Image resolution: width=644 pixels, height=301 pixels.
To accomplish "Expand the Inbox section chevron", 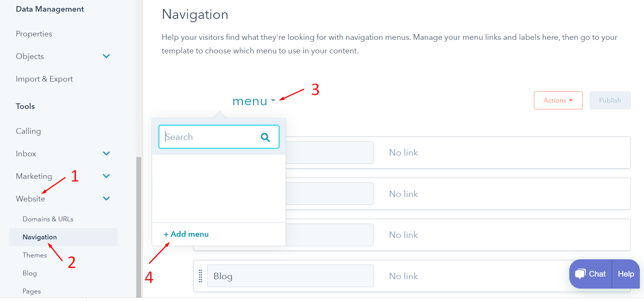I will [x=106, y=153].
